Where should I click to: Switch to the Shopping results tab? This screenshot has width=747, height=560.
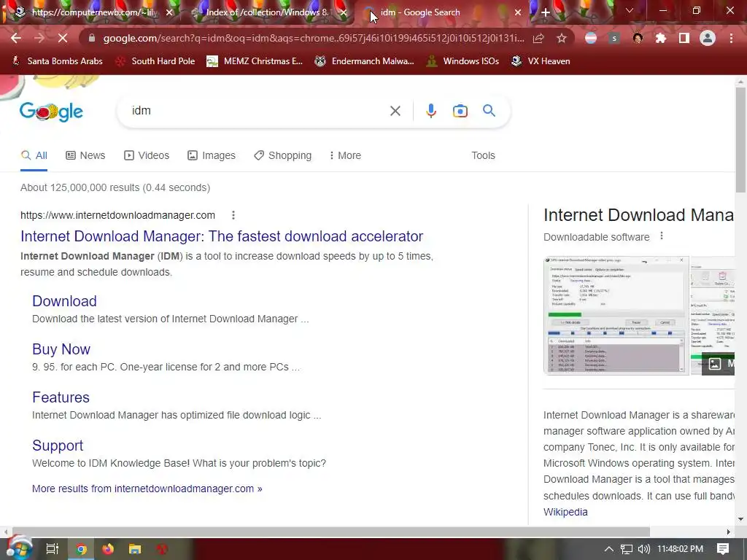[282, 155]
